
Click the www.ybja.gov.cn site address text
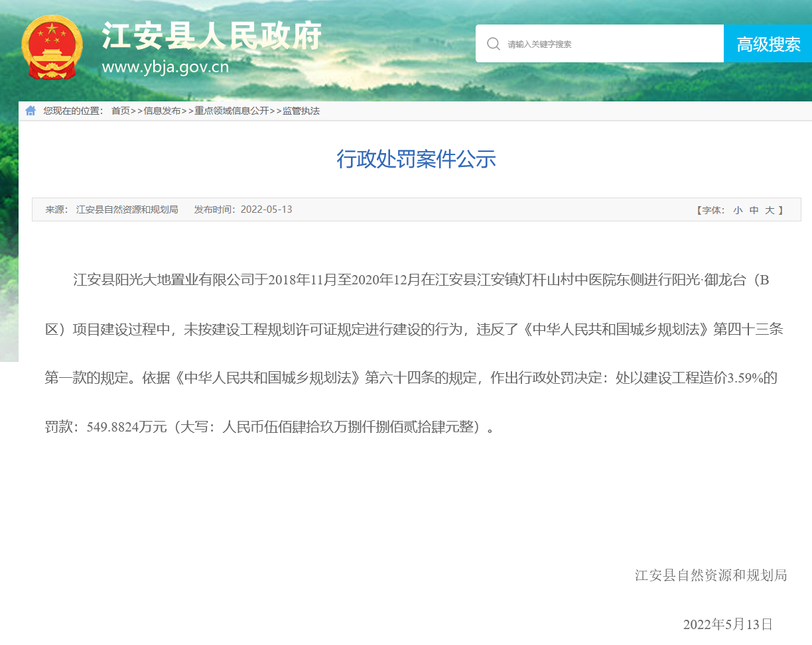tap(165, 67)
